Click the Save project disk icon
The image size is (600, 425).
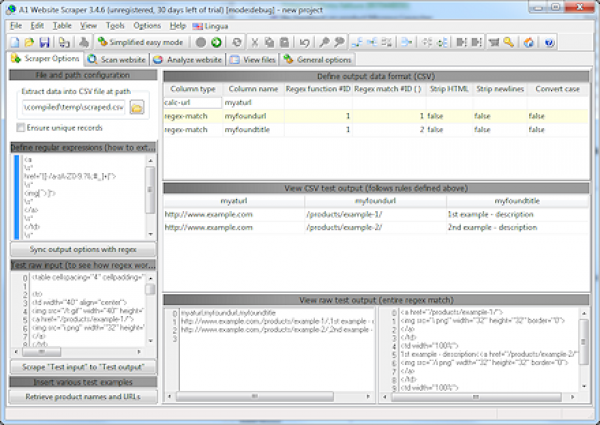(46, 42)
